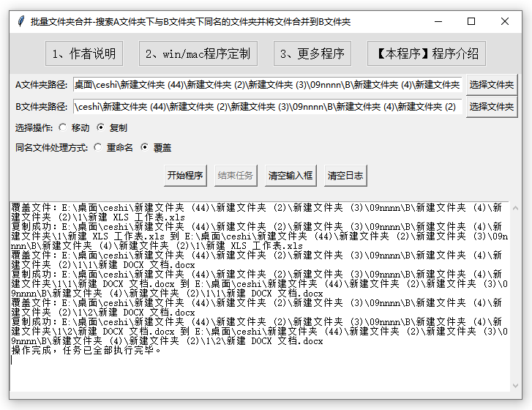The width and height of the screenshot is (532, 410).
Task: Choose folder with 选择文件夹 for A文件夹路径
Action: pos(492,84)
